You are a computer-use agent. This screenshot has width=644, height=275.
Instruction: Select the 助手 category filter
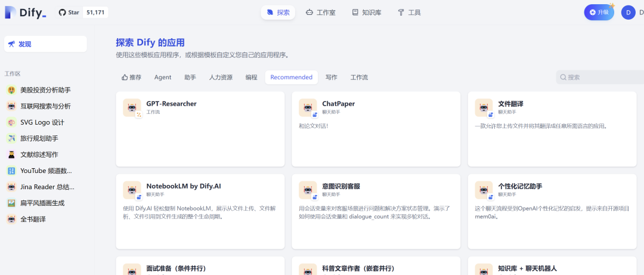(x=190, y=78)
